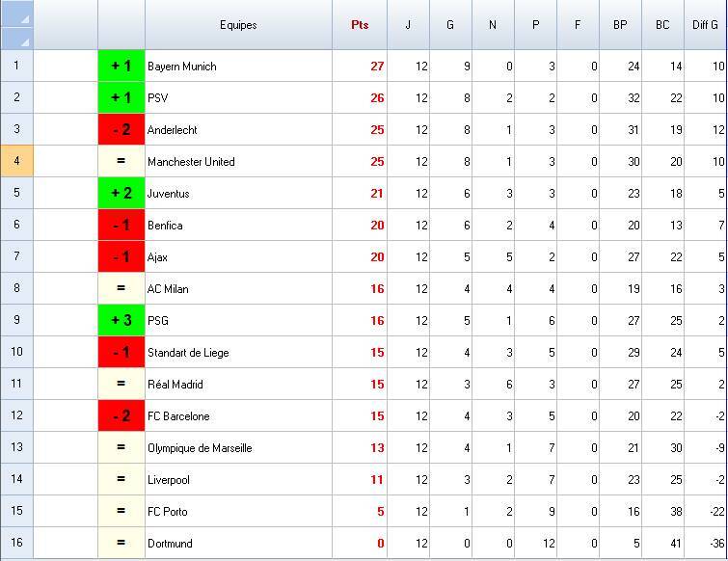
Task: Select the Diff G column header
Action: (x=706, y=25)
